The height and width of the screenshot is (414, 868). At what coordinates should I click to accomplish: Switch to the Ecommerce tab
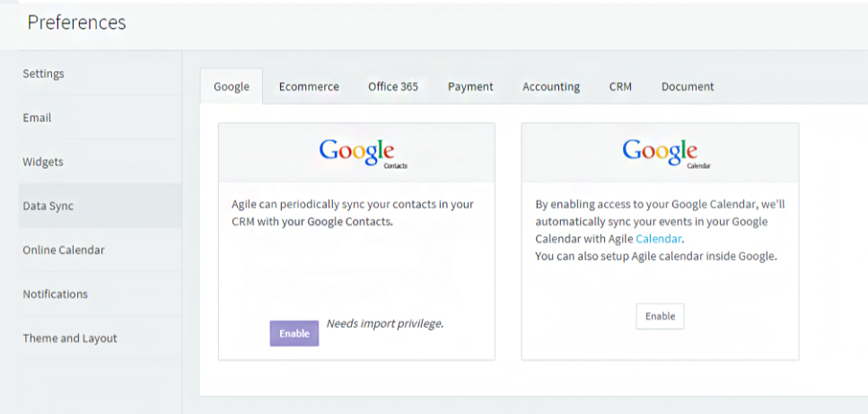[x=309, y=86]
